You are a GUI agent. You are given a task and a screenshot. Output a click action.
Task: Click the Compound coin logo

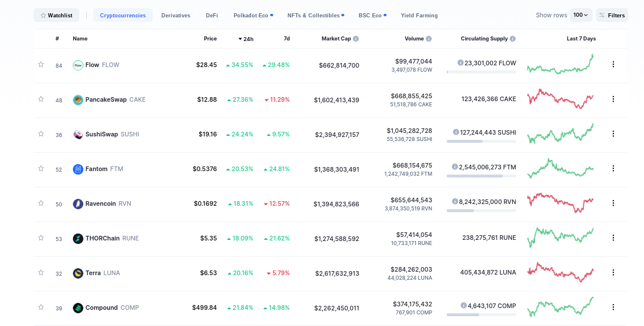click(78, 308)
